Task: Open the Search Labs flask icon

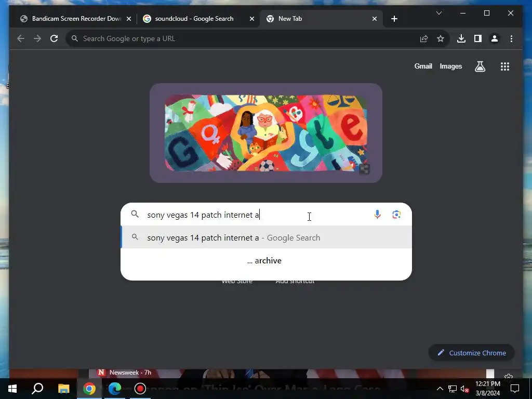Action: click(480, 66)
